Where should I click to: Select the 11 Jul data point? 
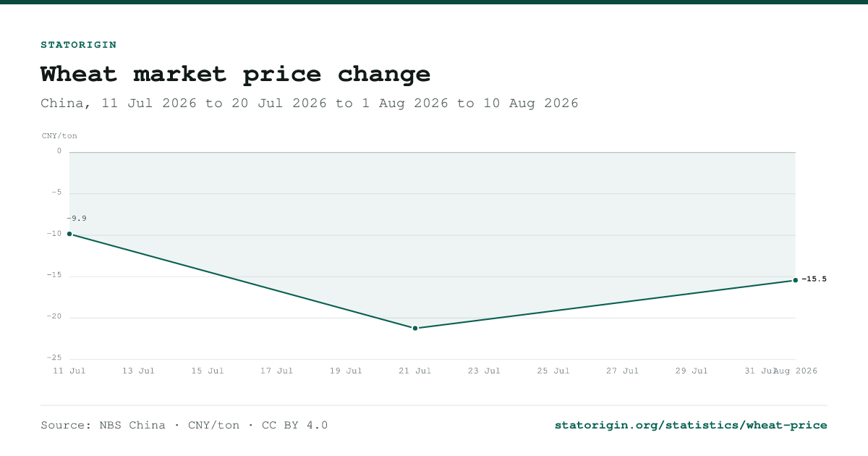click(x=69, y=234)
